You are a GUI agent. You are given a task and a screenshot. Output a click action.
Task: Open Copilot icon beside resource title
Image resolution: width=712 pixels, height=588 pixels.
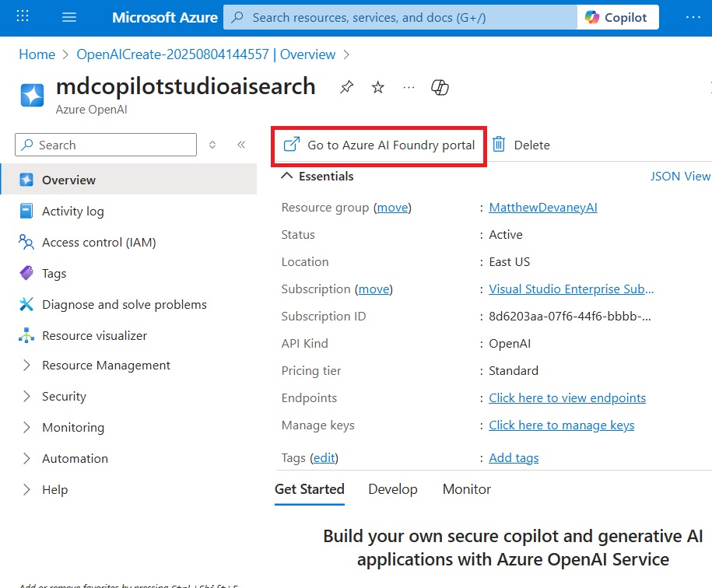[x=440, y=87]
